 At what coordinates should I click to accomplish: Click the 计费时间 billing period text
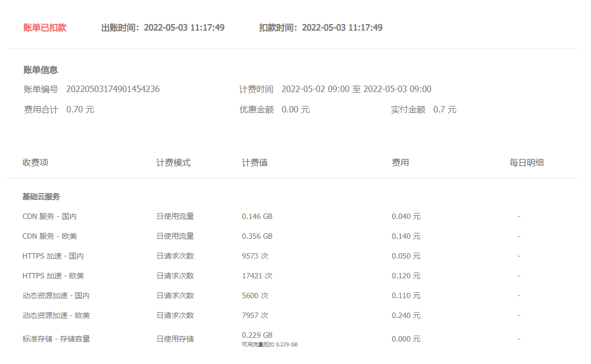click(x=357, y=89)
